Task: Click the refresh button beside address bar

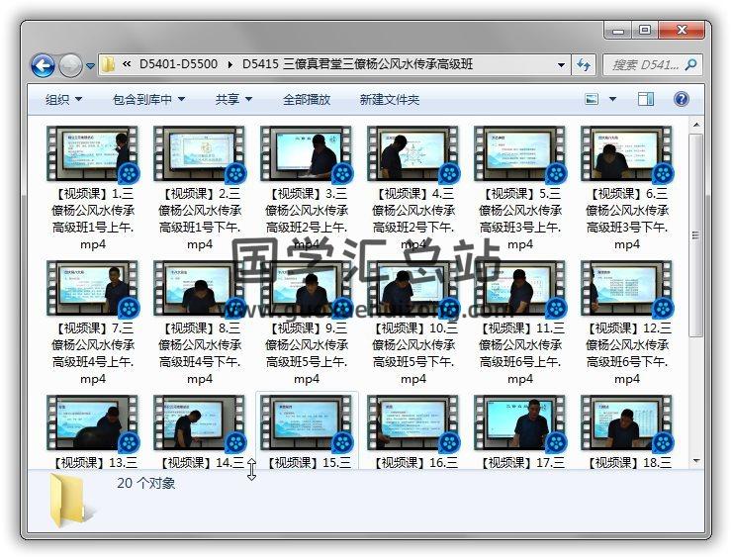Action: [584, 65]
